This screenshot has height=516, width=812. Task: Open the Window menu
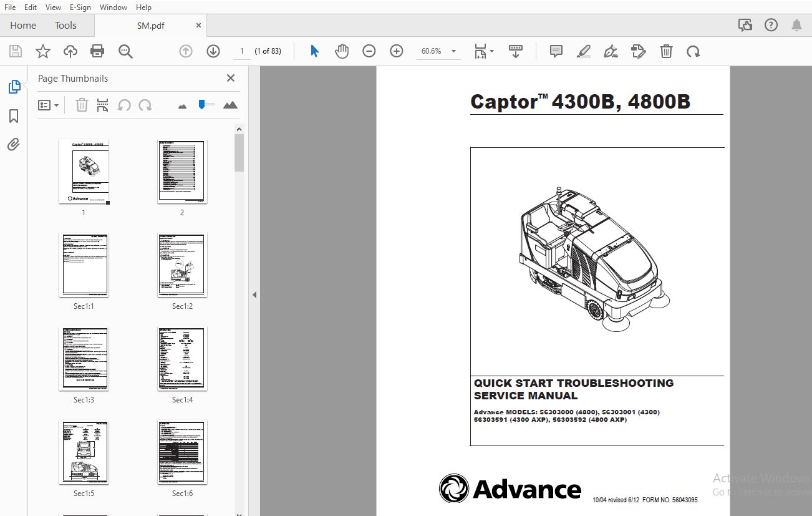[x=114, y=7]
